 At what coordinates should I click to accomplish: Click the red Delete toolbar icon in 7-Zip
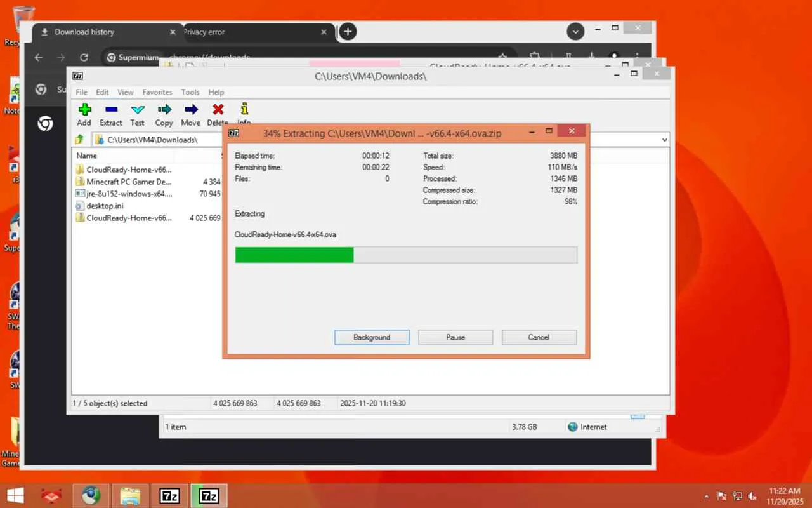(218, 109)
